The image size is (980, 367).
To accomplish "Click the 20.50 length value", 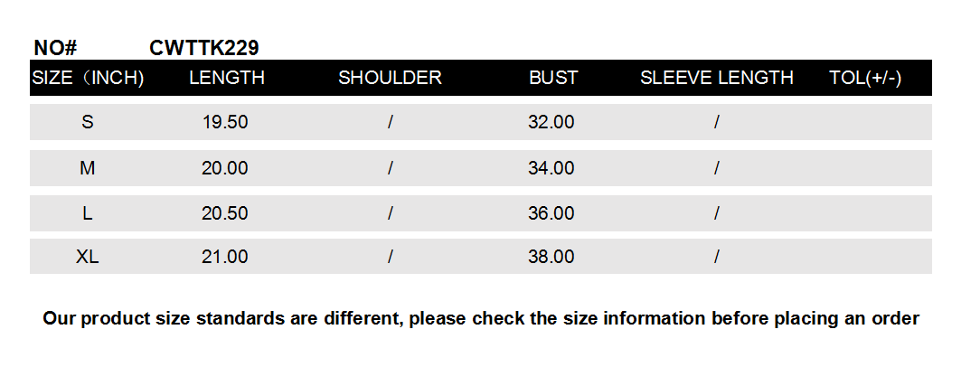I will click(x=225, y=213).
